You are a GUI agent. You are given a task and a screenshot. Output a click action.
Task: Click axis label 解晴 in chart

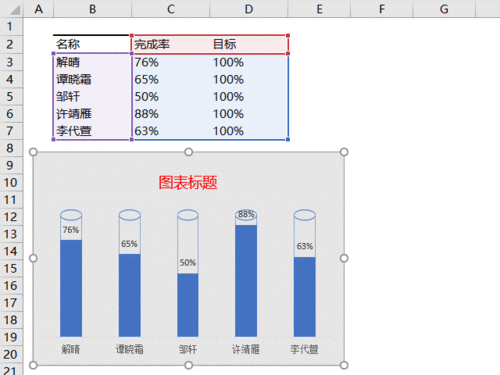tap(71, 349)
